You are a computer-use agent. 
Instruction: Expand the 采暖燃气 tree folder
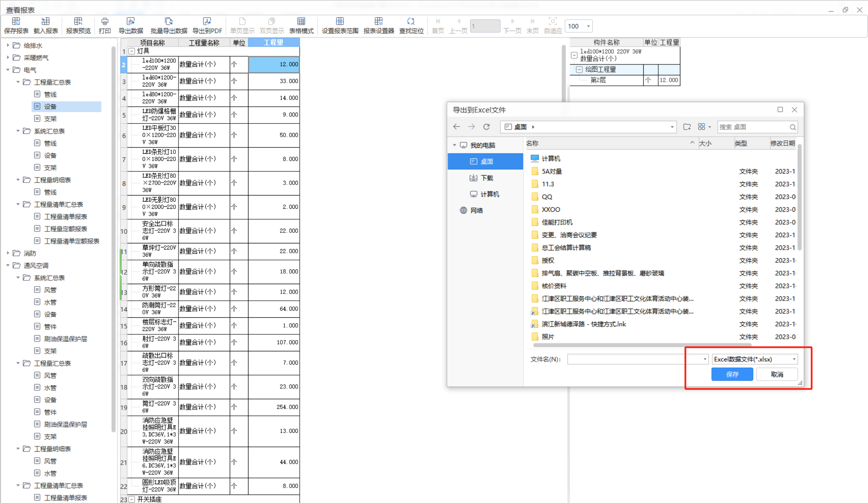(x=7, y=57)
